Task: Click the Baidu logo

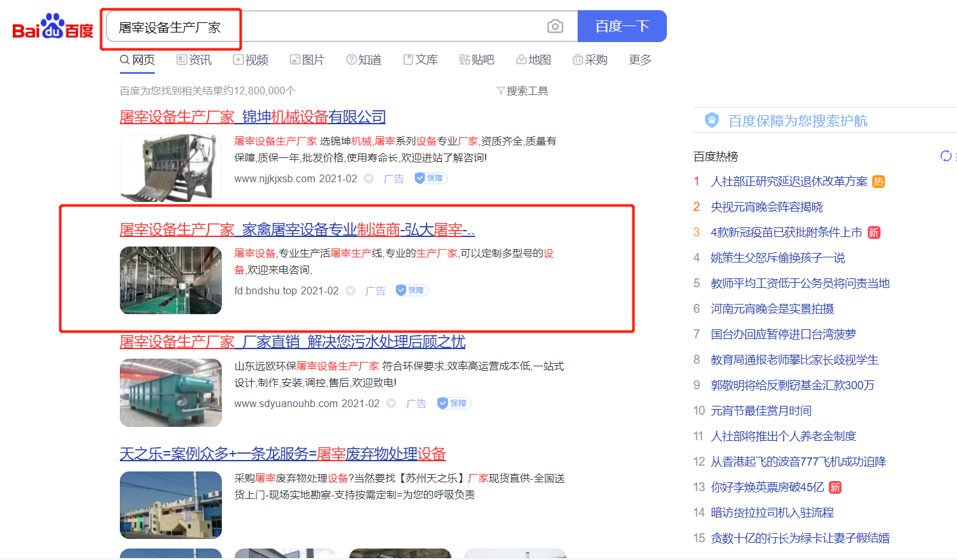Action: point(53,27)
